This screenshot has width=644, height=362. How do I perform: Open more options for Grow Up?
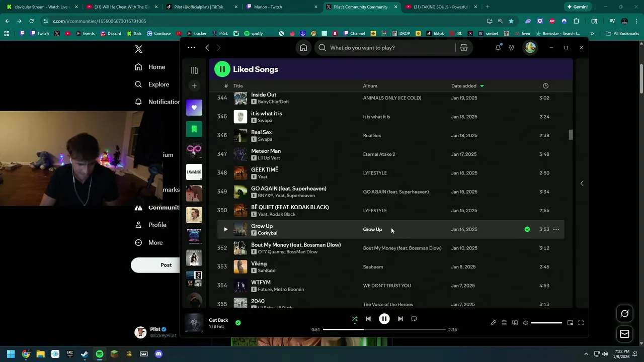pyautogui.click(x=556, y=229)
